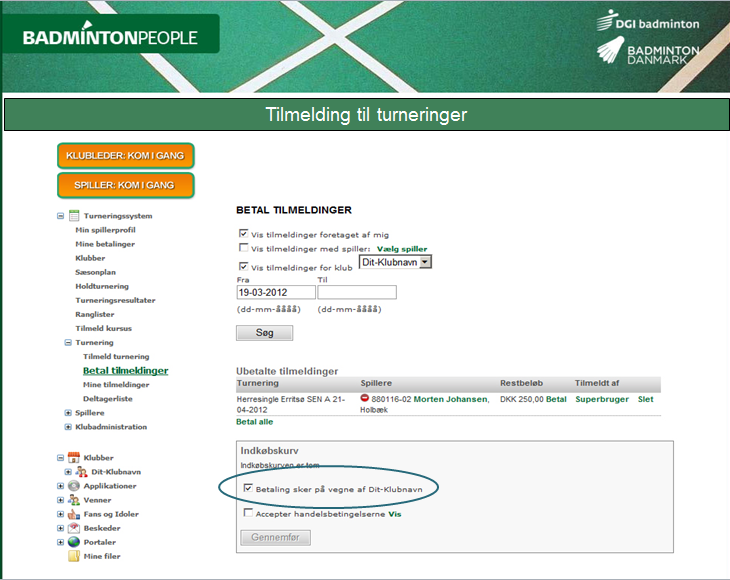Tick 'Accepter handelsbetingelserne' checkbox
This screenshot has width=730, height=580.
248,513
